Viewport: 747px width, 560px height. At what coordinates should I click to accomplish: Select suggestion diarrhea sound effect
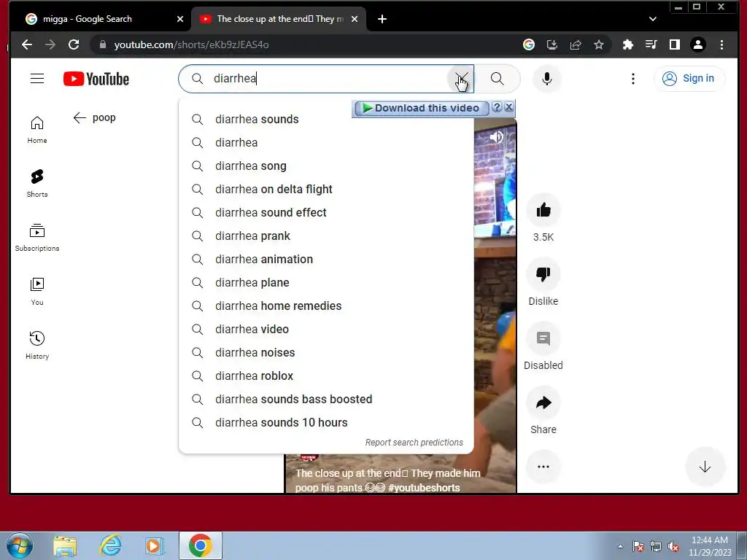[326, 212]
